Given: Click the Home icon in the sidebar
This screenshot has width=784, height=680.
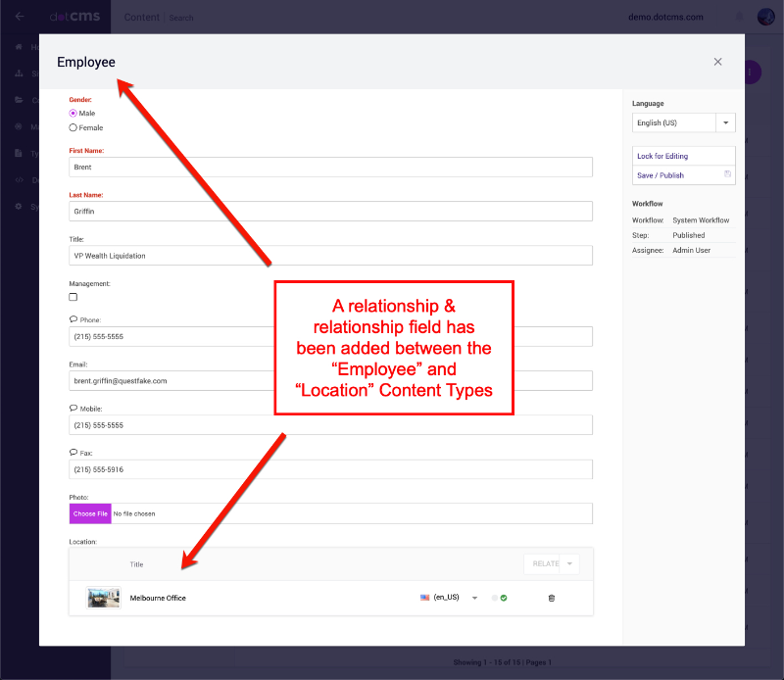Looking at the screenshot, I should coord(18,47).
